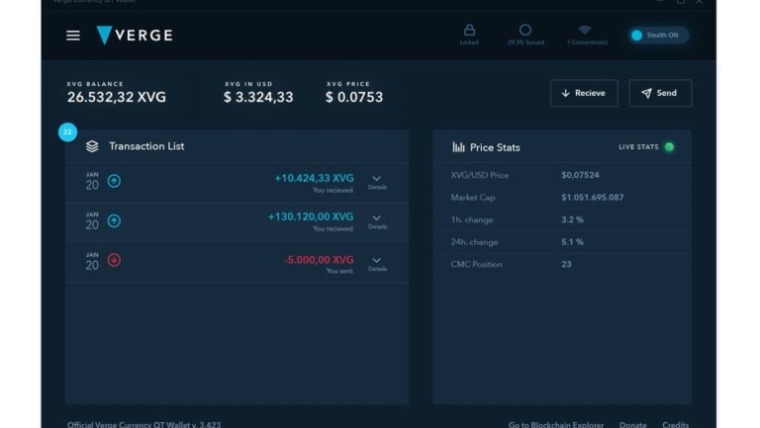Click the connections wifi icon
This screenshot has width=760, height=428.
pos(586,30)
